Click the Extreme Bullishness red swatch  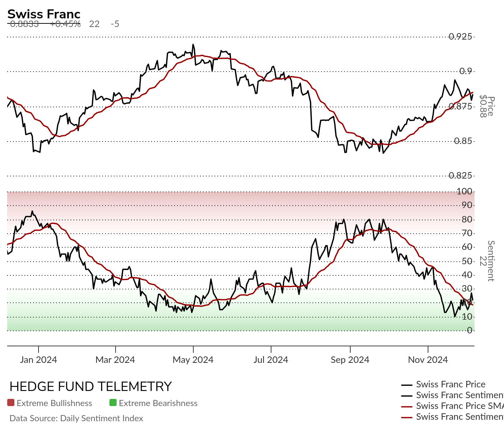click(11, 403)
